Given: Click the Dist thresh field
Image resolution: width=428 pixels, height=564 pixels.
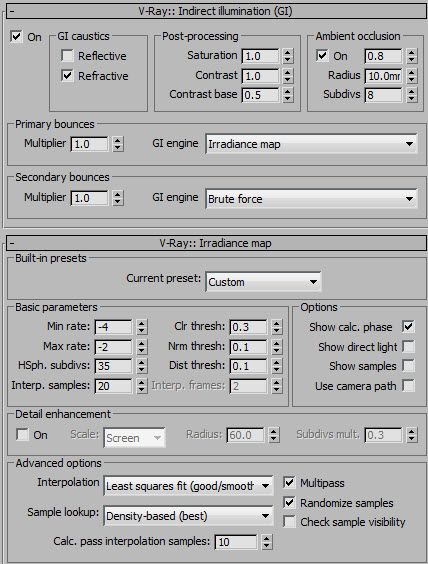Looking at the screenshot, I should point(249,366).
